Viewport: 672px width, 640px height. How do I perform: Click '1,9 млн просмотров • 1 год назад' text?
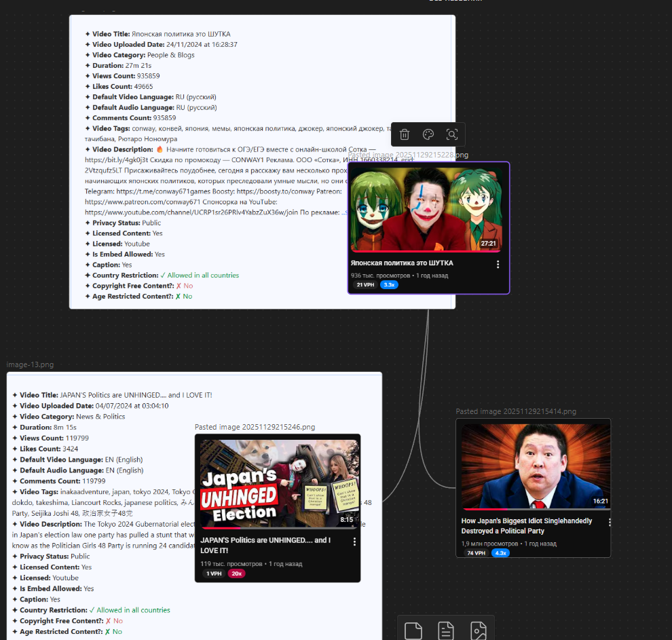pos(508,544)
